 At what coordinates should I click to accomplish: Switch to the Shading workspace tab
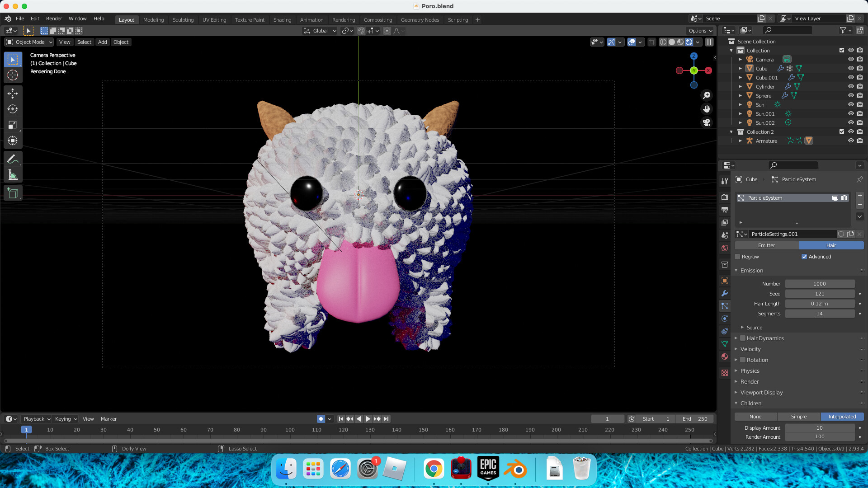(282, 20)
